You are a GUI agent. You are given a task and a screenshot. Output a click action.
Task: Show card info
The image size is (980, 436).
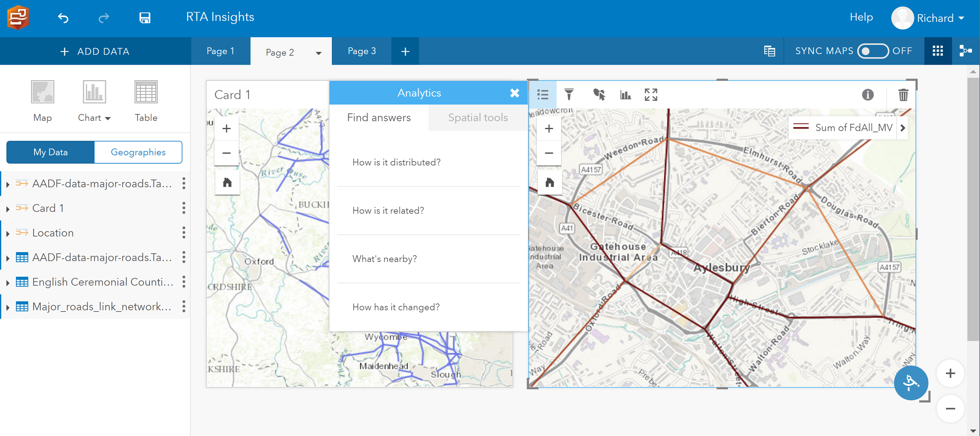point(867,95)
